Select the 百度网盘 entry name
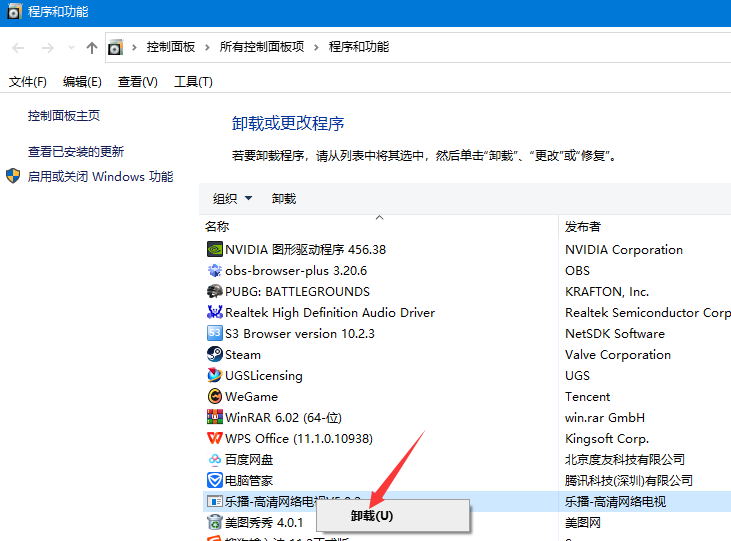731x541 pixels. coord(249,460)
